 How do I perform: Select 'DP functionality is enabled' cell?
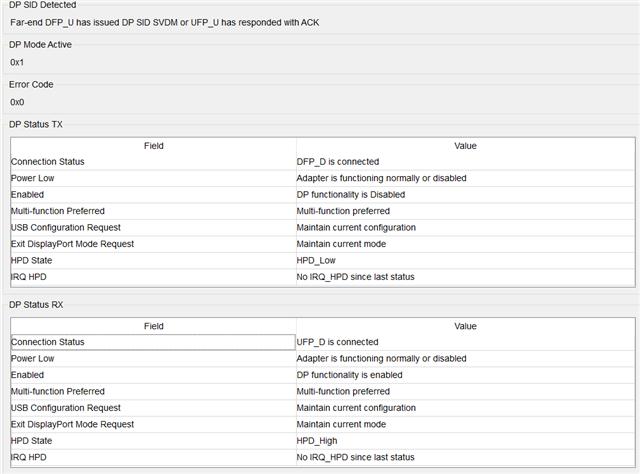pos(465,375)
